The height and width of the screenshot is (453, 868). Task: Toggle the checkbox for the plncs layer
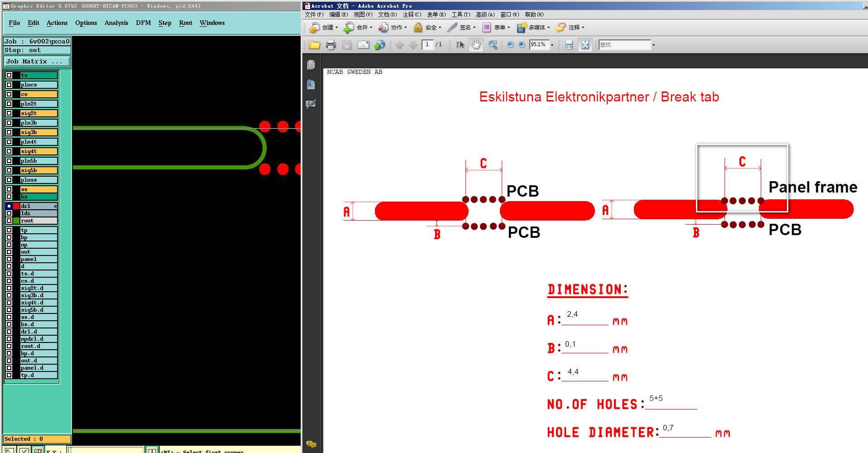9,85
